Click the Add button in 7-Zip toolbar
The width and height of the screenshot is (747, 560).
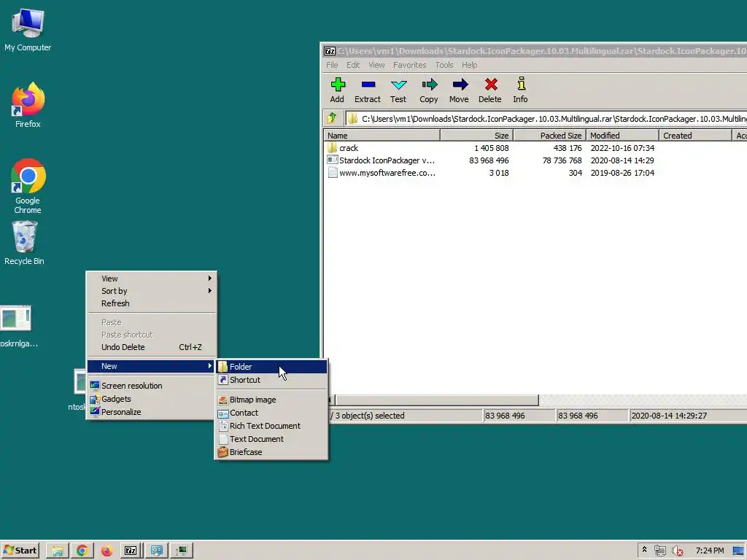337,90
